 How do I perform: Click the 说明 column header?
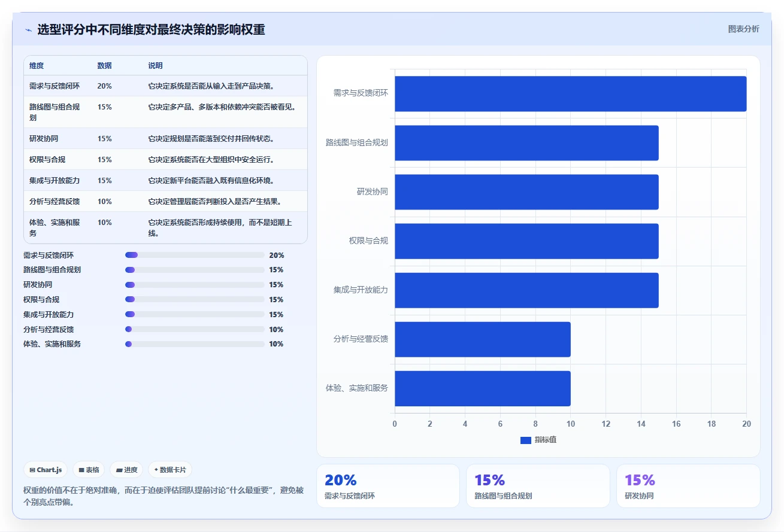pos(155,66)
